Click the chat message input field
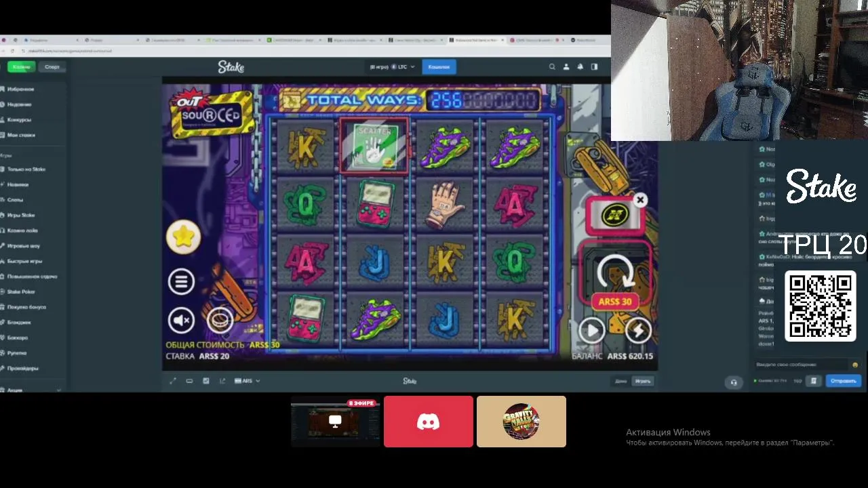The height and width of the screenshot is (488, 868). pyautogui.click(x=802, y=365)
